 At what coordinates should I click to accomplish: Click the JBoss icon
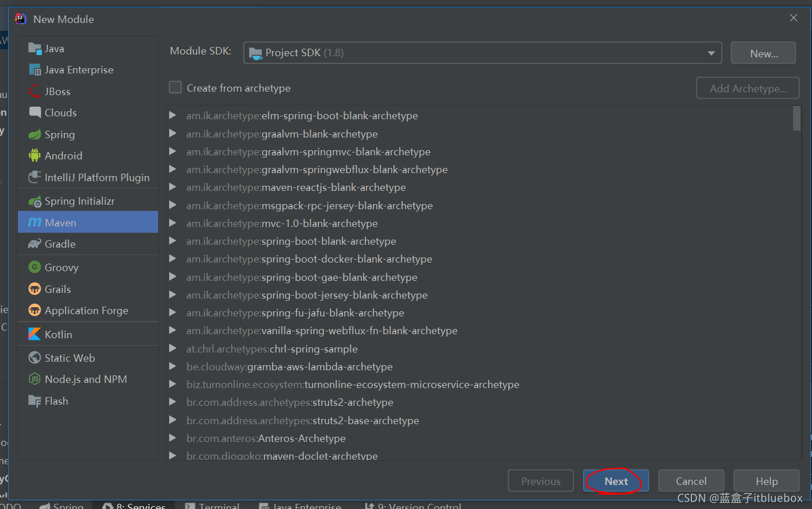35,91
